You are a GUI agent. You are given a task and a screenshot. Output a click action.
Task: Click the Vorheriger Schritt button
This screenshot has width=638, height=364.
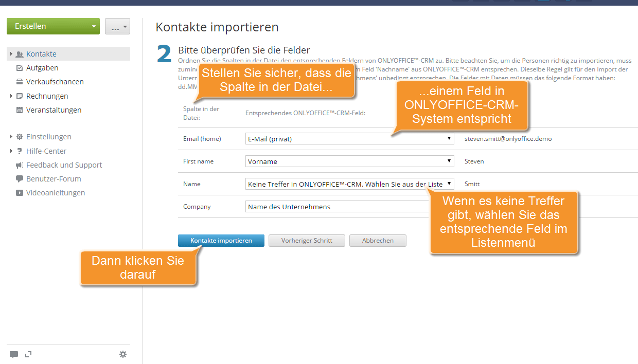click(307, 241)
